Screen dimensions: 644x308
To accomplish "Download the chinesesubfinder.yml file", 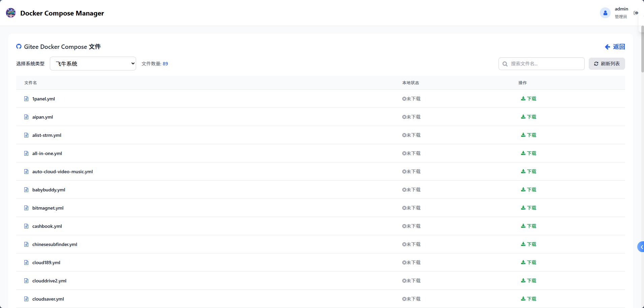I will (528, 244).
